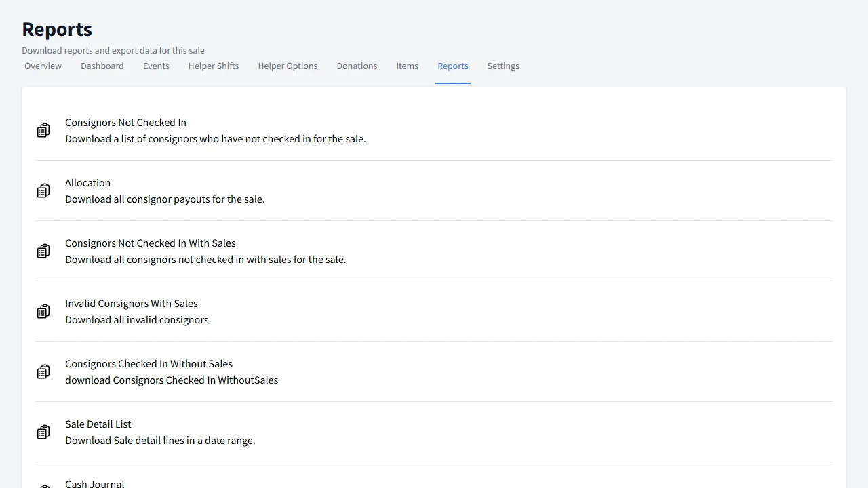Open the Donations tab
Image resolution: width=868 pixels, height=488 pixels.
pos(357,66)
